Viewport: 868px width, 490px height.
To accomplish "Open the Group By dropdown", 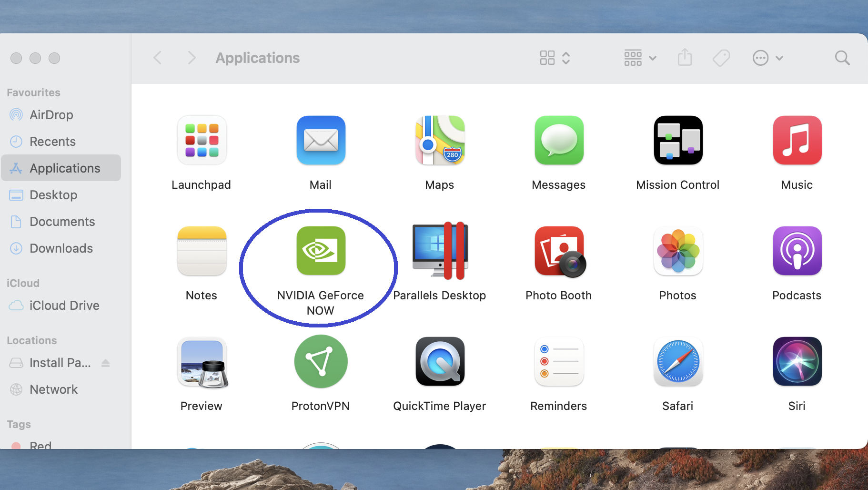I will pos(640,58).
